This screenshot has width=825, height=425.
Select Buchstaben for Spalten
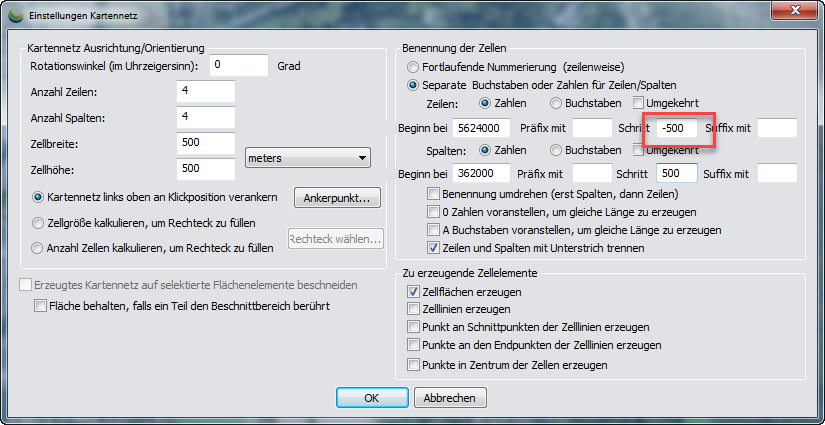pyautogui.click(x=556, y=150)
